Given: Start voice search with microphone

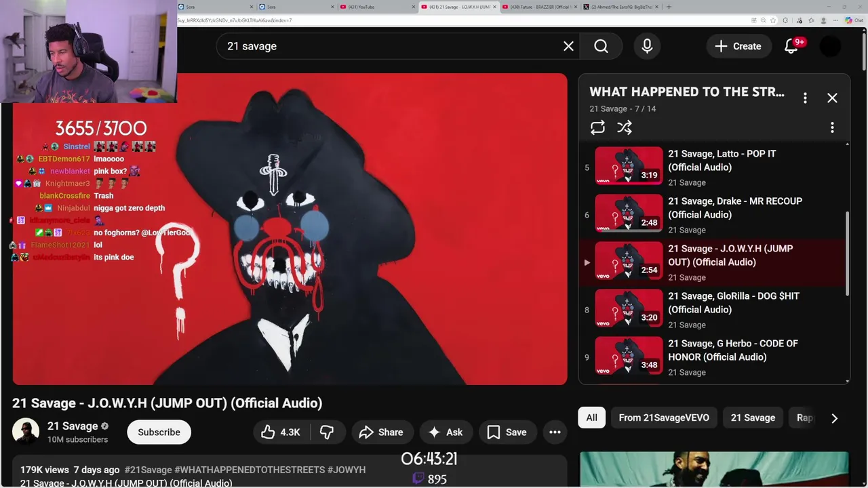Looking at the screenshot, I should pyautogui.click(x=647, y=46).
